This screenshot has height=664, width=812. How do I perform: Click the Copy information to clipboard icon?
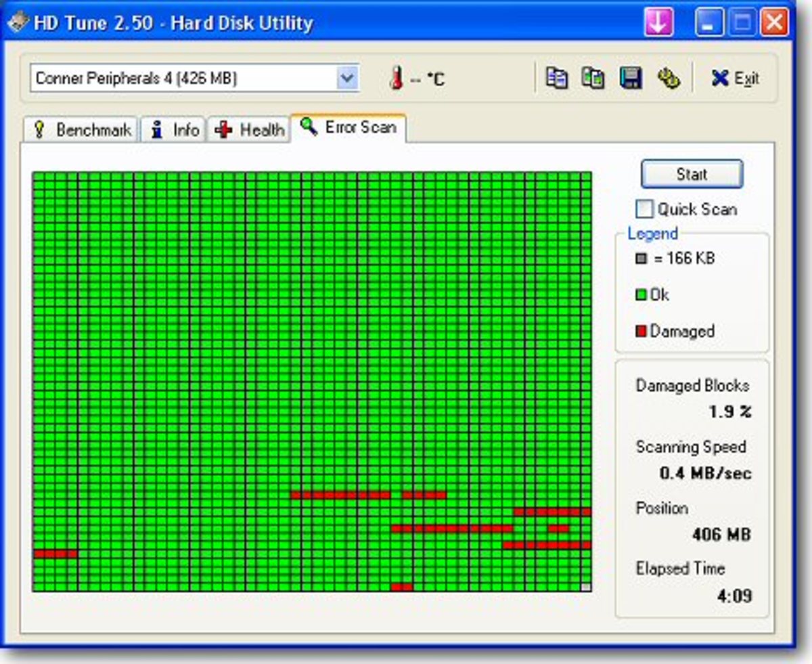tap(558, 79)
